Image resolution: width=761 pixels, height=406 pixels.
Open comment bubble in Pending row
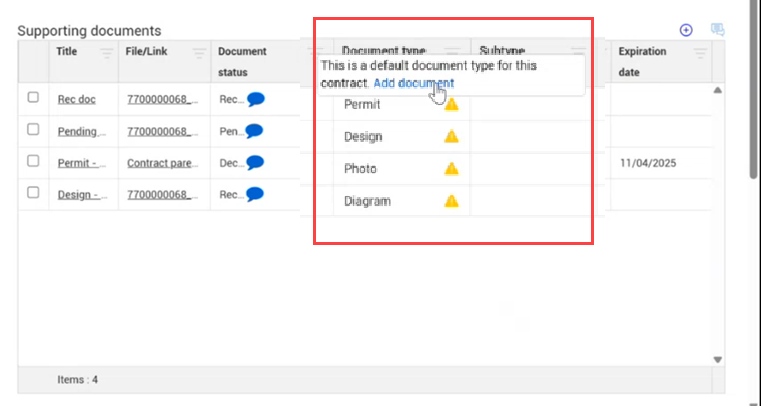254,131
